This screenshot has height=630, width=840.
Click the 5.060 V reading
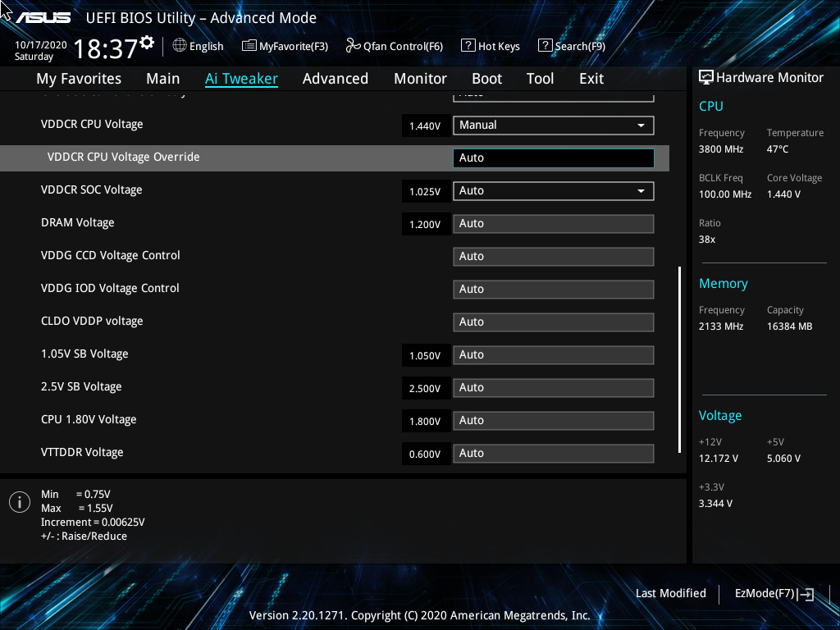tap(783, 459)
